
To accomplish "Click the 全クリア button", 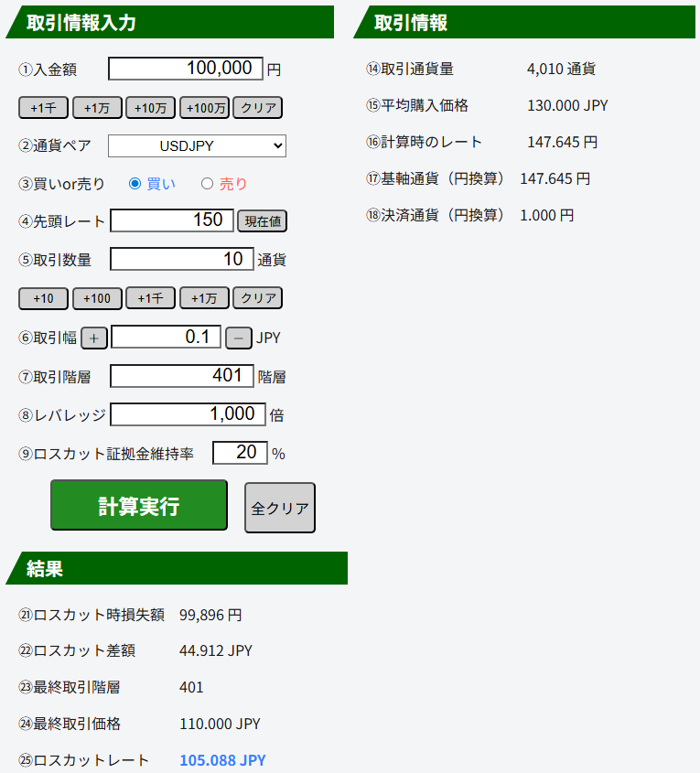I will tap(280, 508).
